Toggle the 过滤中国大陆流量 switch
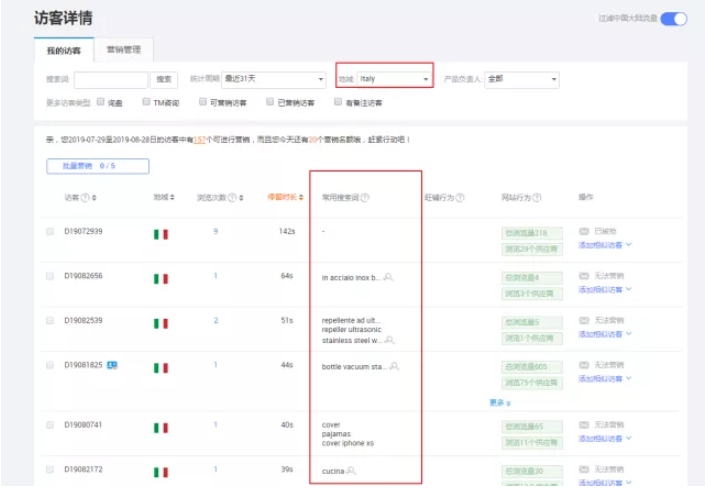Image resolution: width=705 pixels, height=489 pixels. [x=674, y=18]
